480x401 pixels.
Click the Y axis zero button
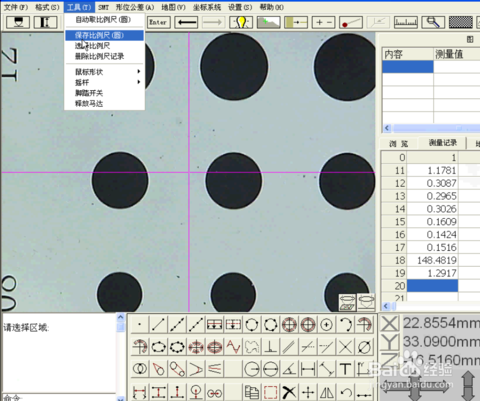point(390,342)
